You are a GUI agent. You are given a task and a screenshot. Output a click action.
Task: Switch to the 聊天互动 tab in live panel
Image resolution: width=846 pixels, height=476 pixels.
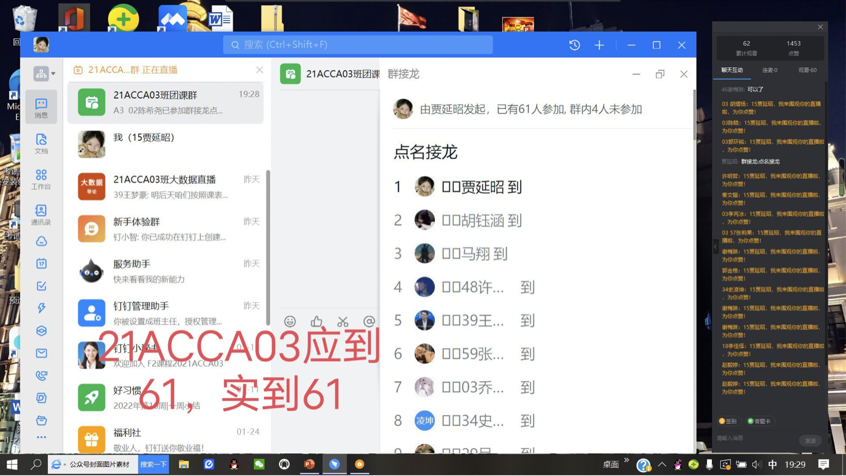(733, 70)
